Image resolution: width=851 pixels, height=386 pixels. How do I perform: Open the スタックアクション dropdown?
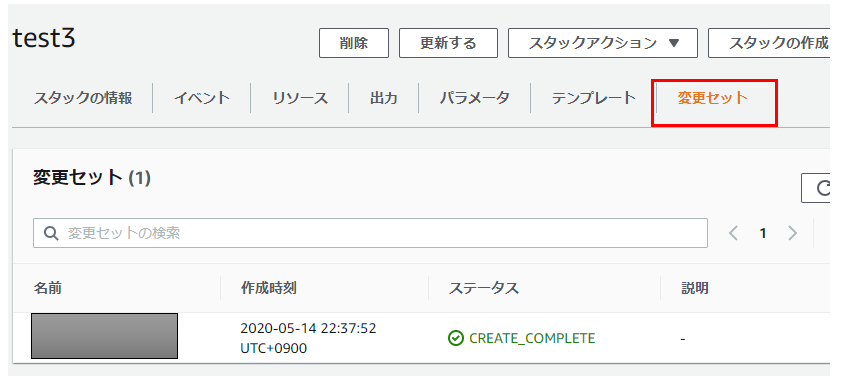pos(602,43)
